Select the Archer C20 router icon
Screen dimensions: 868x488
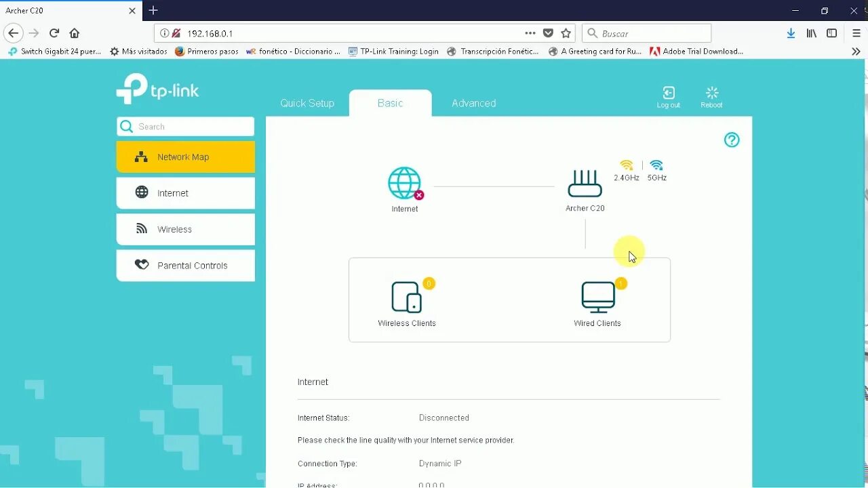(x=585, y=184)
